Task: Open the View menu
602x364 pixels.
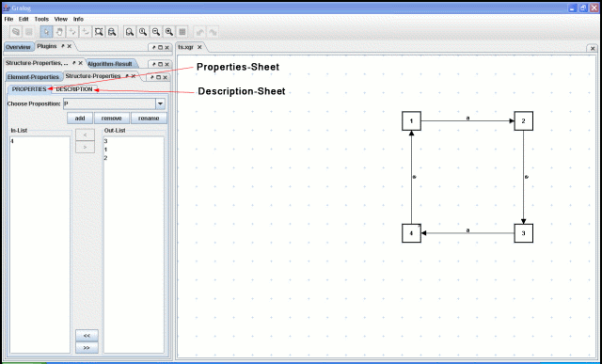Action: click(60, 19)
